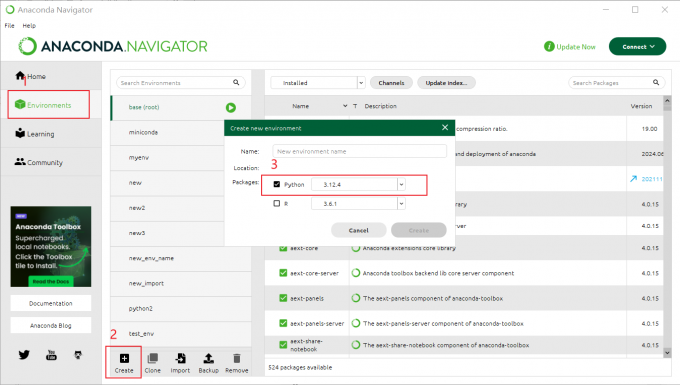Open the Anaconda Blog link button

coord(51,325)
